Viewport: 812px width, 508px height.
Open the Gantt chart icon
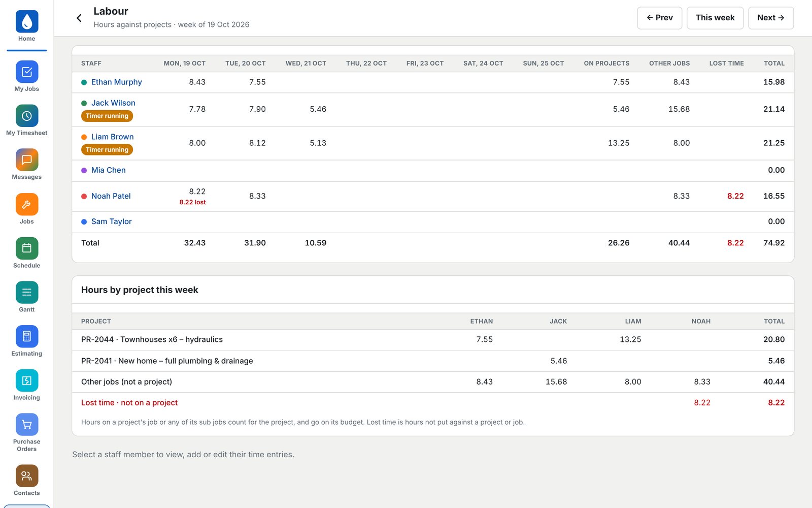tap(27, 292)
